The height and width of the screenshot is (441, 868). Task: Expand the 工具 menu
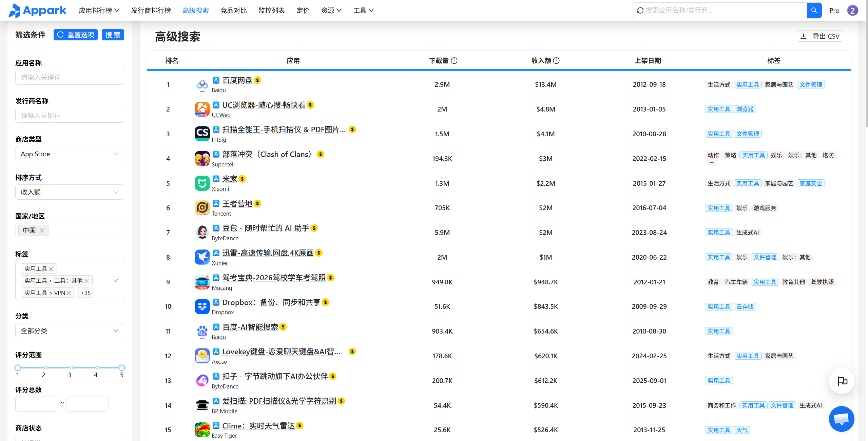363,11
